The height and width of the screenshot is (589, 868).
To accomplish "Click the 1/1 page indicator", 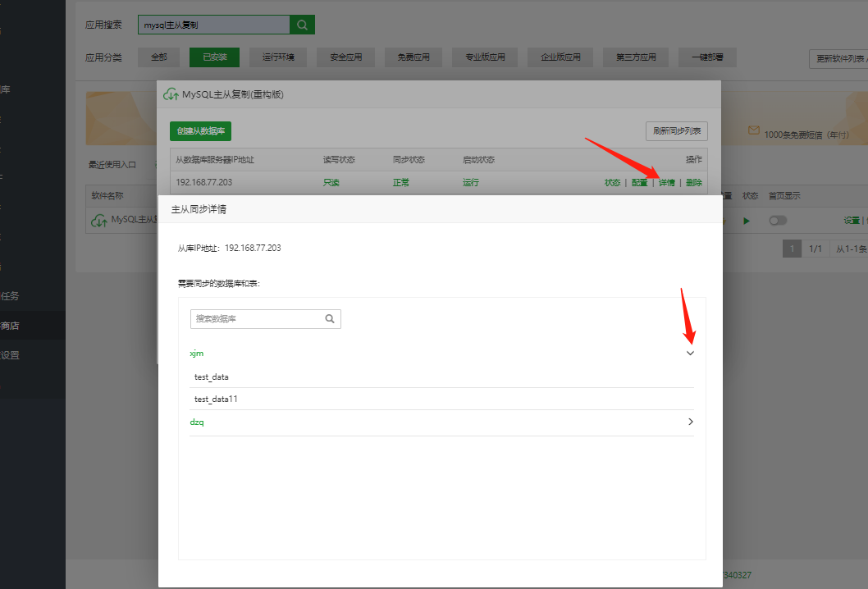I will pyautogui.click(x=815, y=249).
